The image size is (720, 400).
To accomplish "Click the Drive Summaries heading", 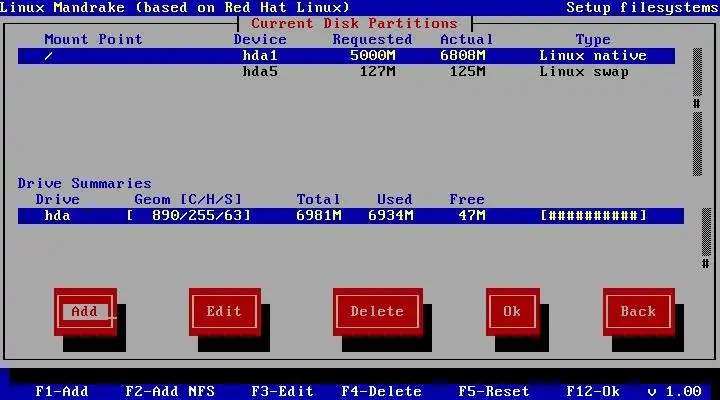I will coord(84,184).
